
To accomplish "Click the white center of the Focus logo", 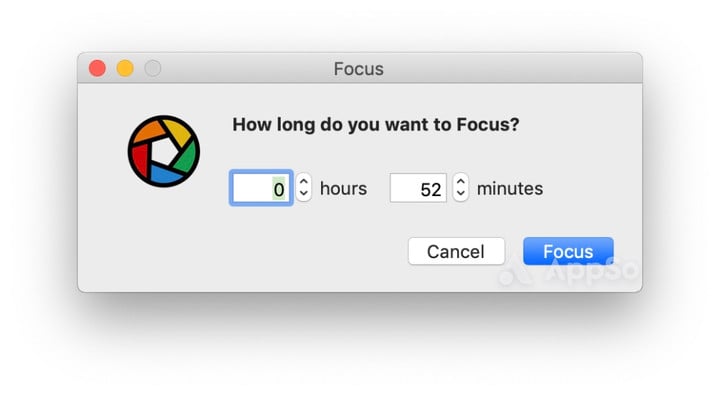I will (x=164, y=152).
